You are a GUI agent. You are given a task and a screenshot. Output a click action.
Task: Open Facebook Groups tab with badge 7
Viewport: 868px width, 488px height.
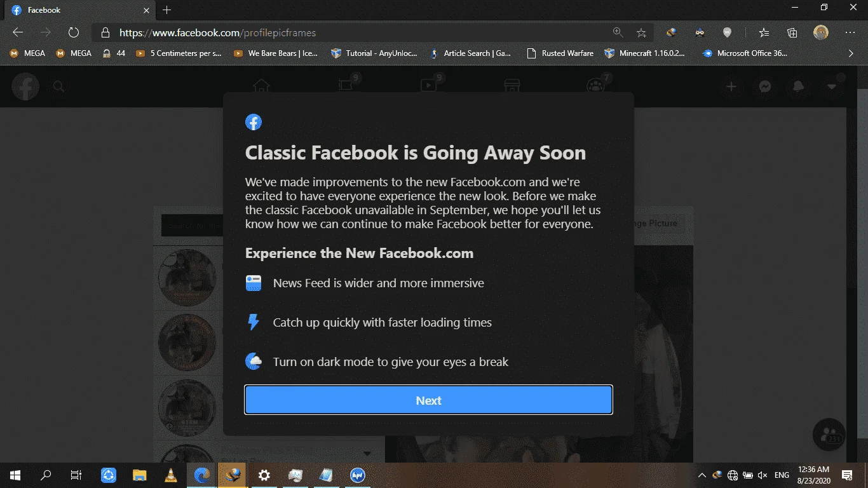pos(596,86)
